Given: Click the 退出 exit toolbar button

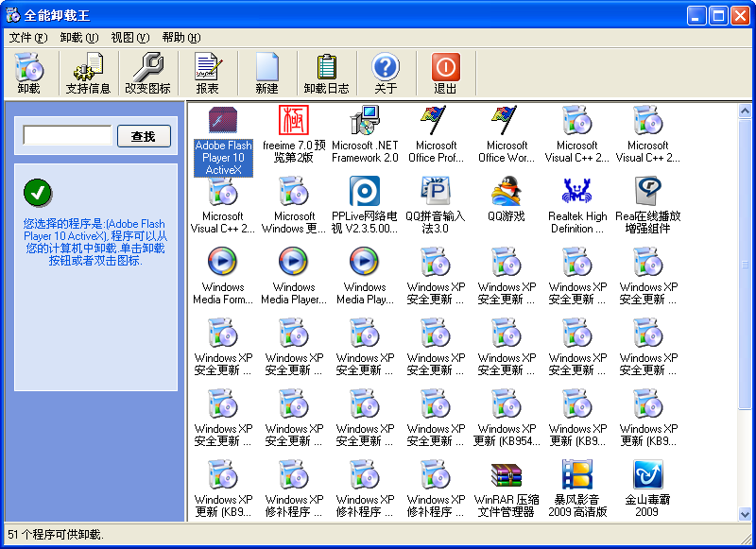Looking at the screenshot, I should (445, 74).
